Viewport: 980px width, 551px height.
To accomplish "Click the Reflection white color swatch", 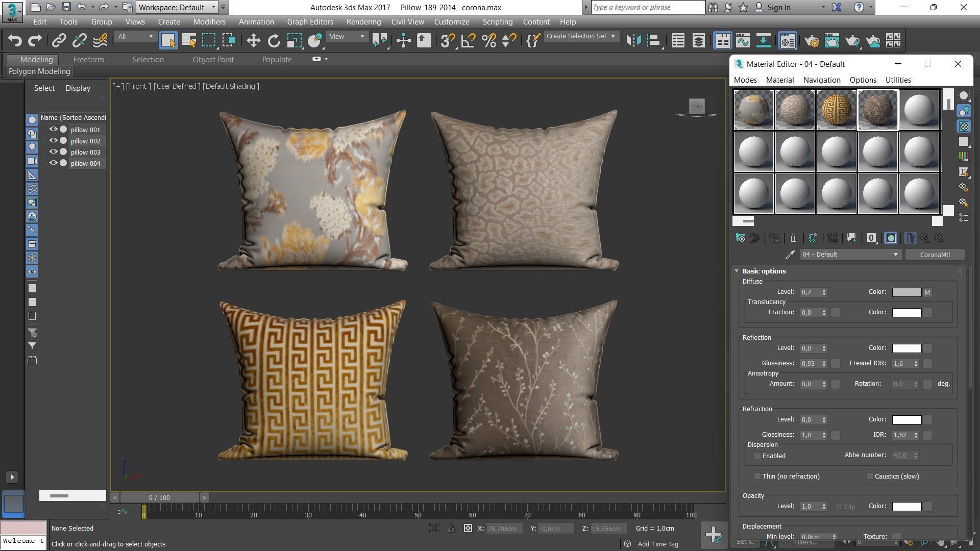I will [906, 348].
